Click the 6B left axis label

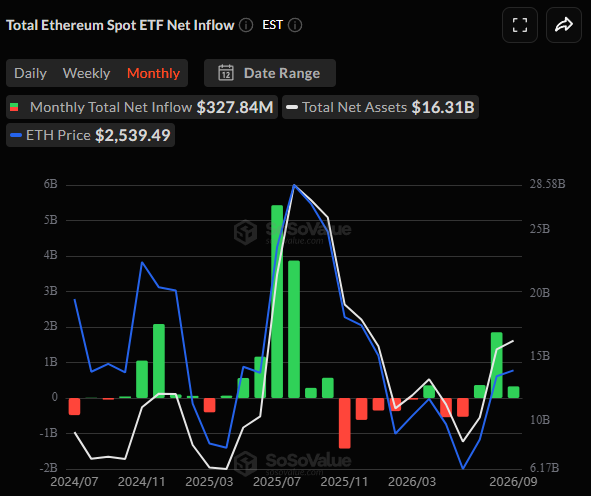coord(51,184)
